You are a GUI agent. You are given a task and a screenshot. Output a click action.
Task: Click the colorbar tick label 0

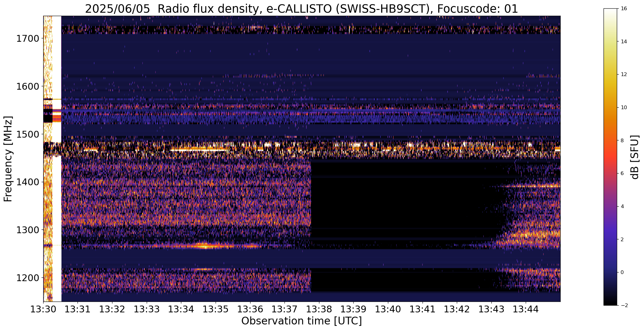click(x=622, y=272)
